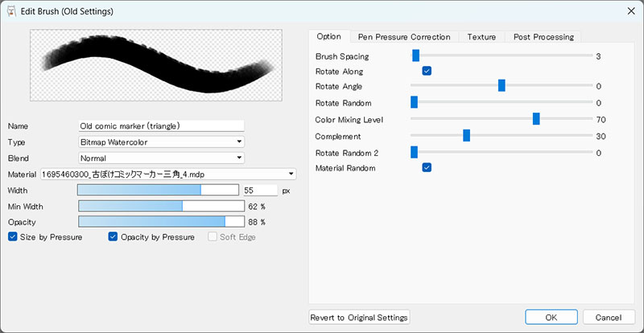
Task: Close the Edit Brush dialog
Action: [631, 11]
